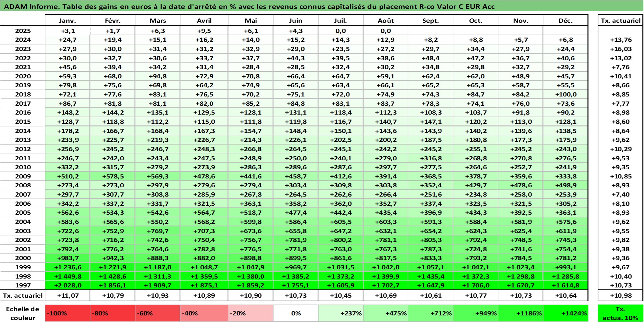Select the +1424% bright green scale swatch
This screenshot has width=644, height=322.
(566, 313)
